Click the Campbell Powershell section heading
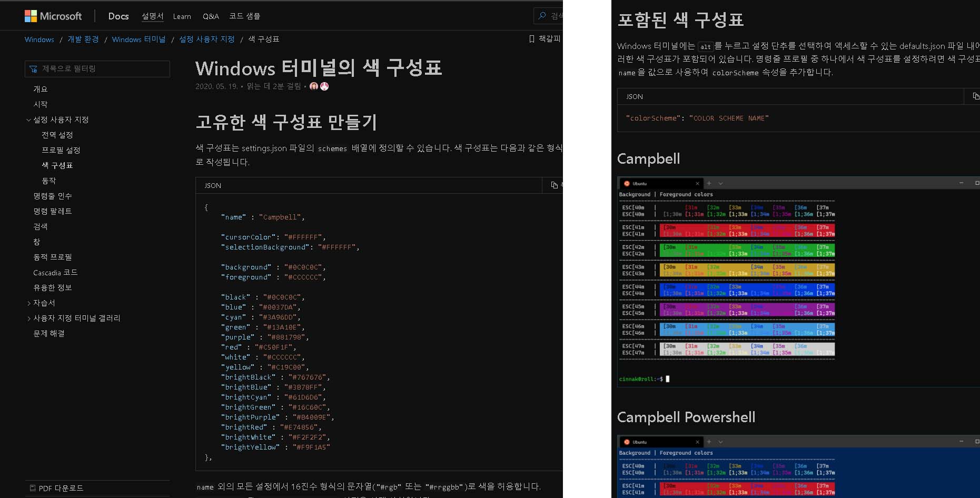Image resolution: width=980 pixels, height=498 pixels. [686, 417]
